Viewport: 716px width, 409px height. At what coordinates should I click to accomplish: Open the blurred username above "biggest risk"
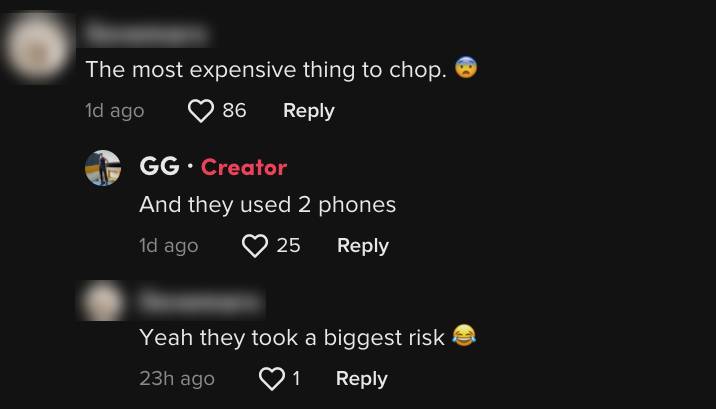201,301
